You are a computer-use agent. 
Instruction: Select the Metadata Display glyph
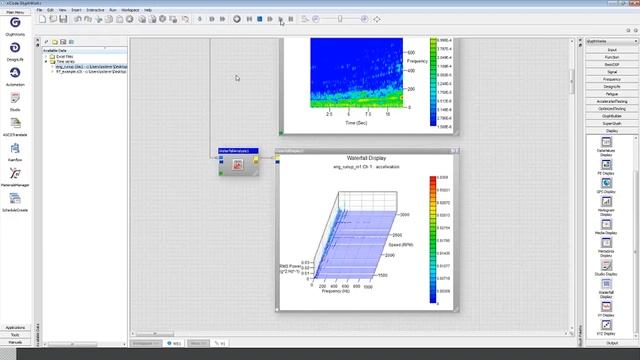[x=606, y=242]
